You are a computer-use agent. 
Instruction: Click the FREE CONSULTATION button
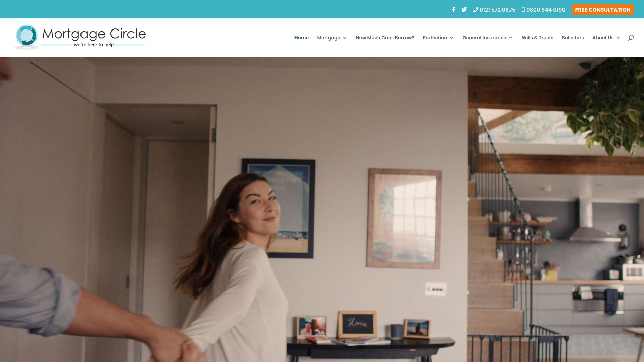[602, 10]
